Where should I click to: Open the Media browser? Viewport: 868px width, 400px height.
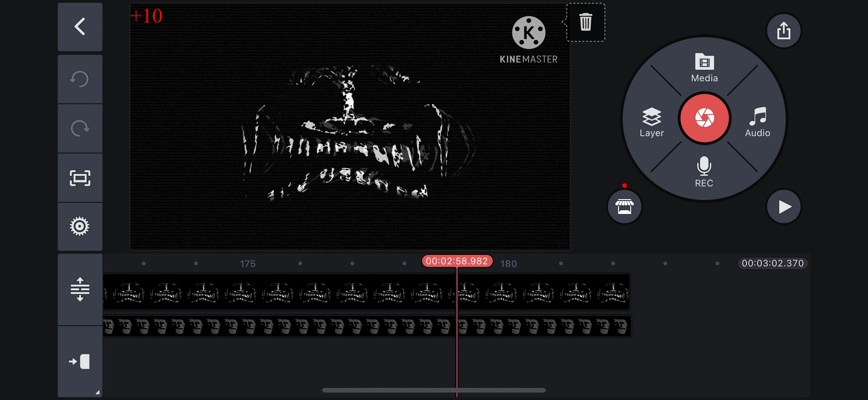(x=704, y=68)
